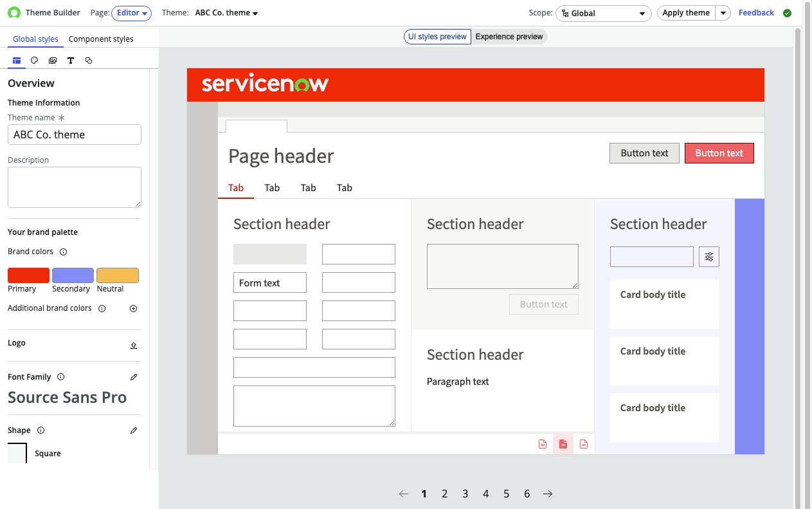Go to preview page 4

(x=485, y=494)
